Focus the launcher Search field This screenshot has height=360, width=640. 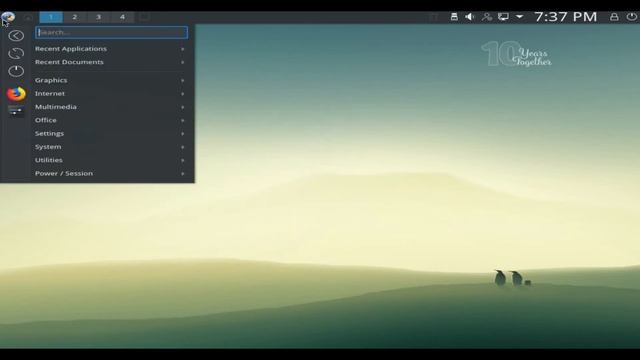[111, 32]
